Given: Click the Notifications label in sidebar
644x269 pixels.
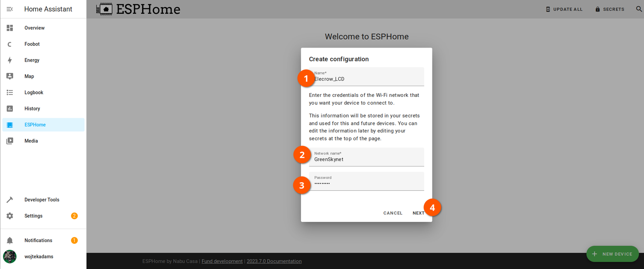Looking at the screenshot, I should [x=38, y=241].
